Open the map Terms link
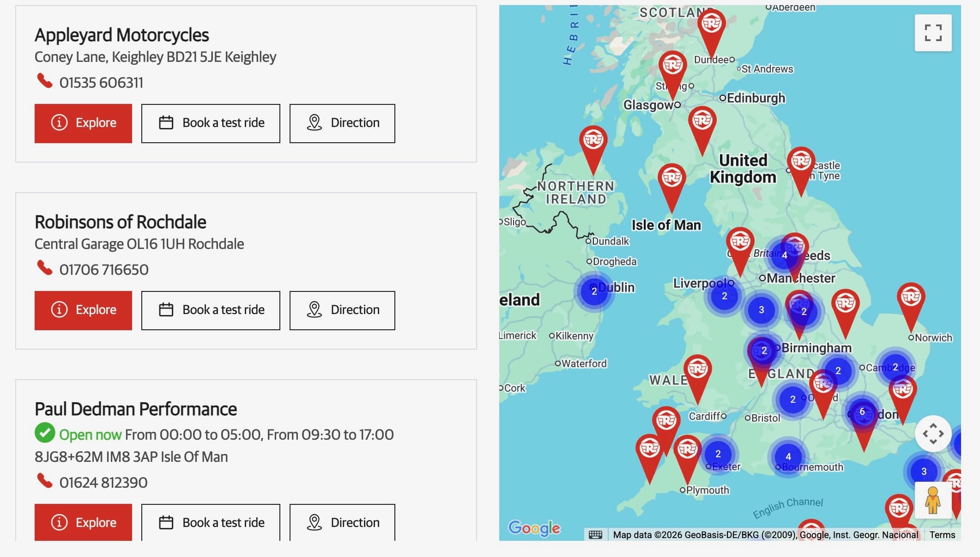The image size is (980, 557). (942, 535)
